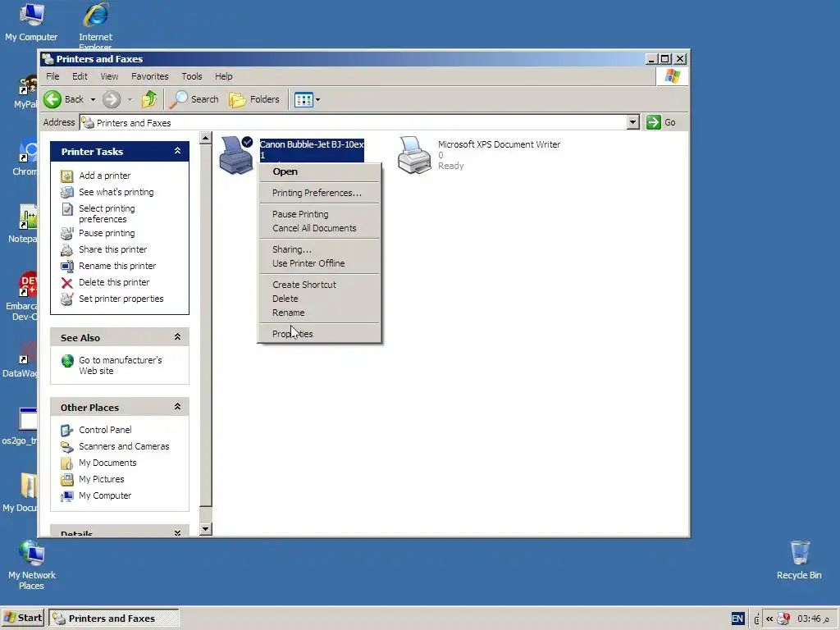Click the Address bar input field
840x630 pixels.
(354, 123)
